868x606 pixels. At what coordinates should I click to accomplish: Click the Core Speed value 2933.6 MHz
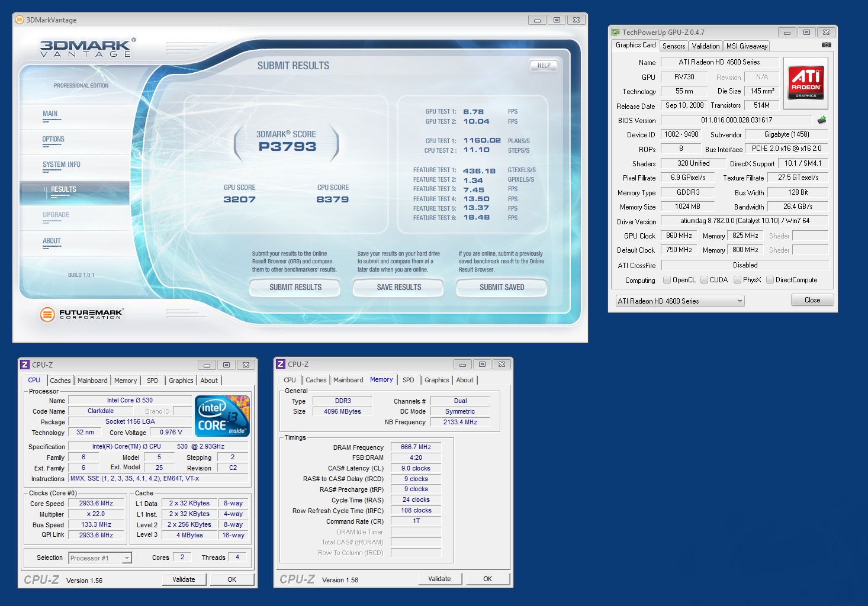[x=96, y=504]
